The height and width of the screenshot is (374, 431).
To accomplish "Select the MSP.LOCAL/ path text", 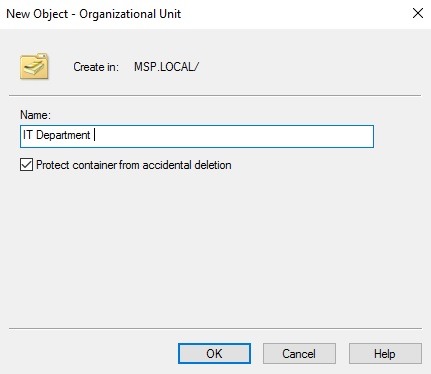I will [x=166, y=67].
